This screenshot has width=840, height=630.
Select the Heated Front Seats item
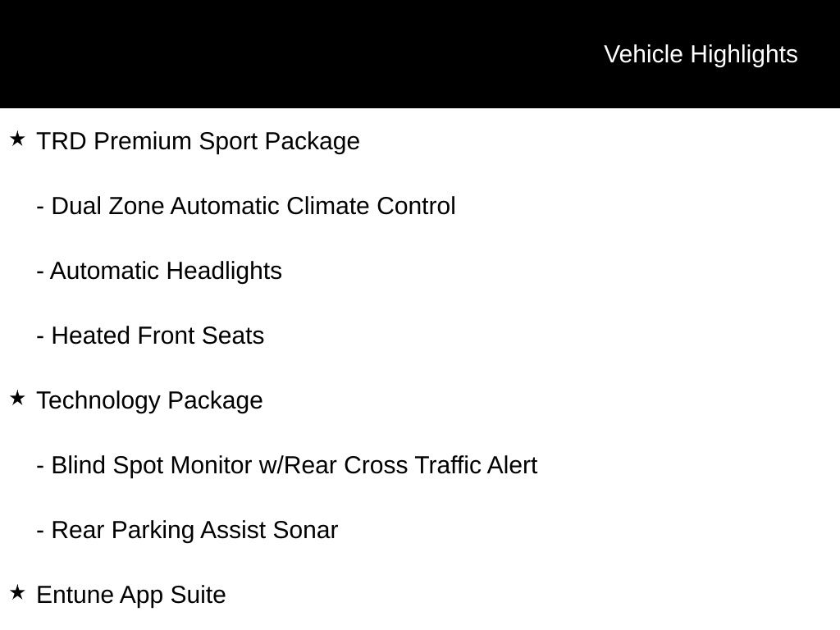[x=150, y=336]
